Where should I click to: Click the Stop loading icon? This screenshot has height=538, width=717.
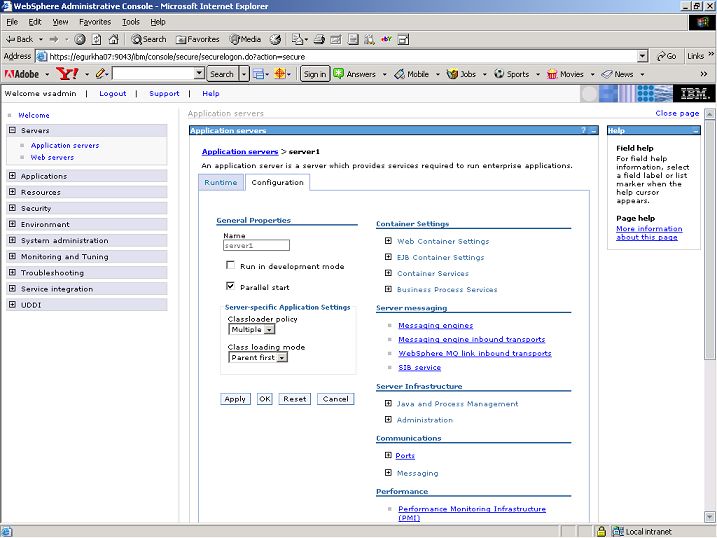[x=80, y=39]
